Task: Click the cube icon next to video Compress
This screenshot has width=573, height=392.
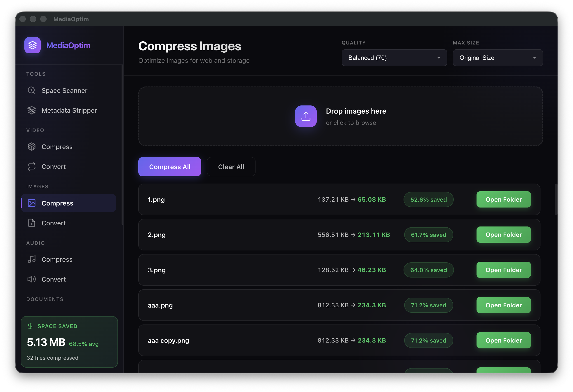Action: click(x=32, y=146)
